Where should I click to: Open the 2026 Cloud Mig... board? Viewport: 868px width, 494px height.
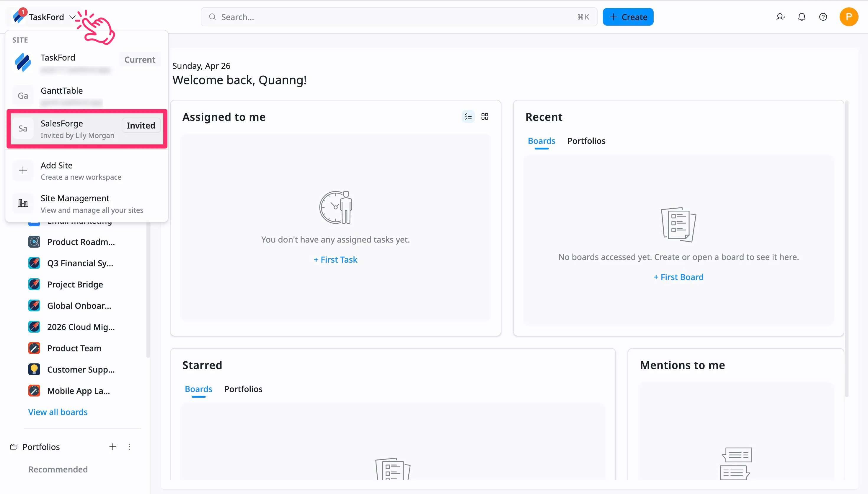[x=81, y=327]
